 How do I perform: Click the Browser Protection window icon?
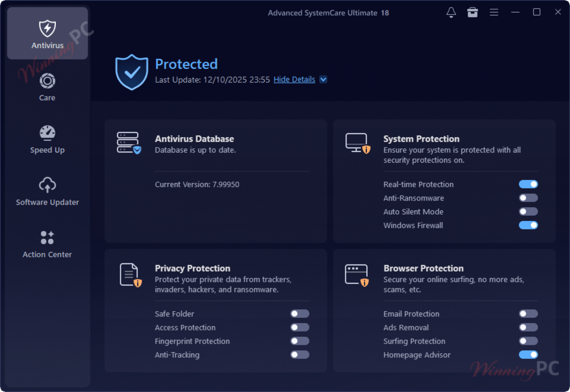[357, 275]
